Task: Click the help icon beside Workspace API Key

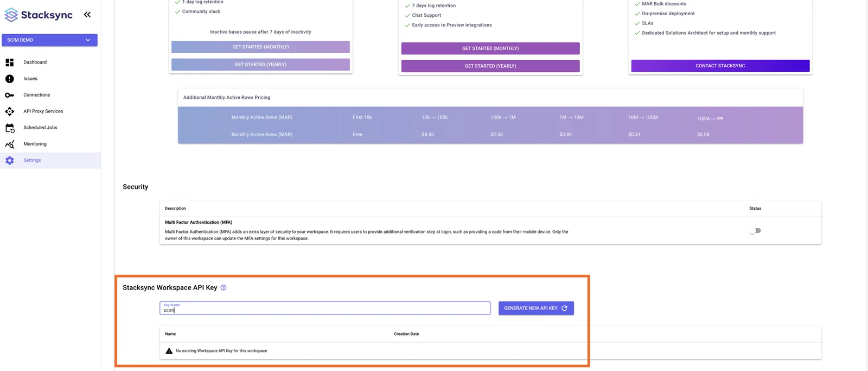Action: (x=224, y=287)
